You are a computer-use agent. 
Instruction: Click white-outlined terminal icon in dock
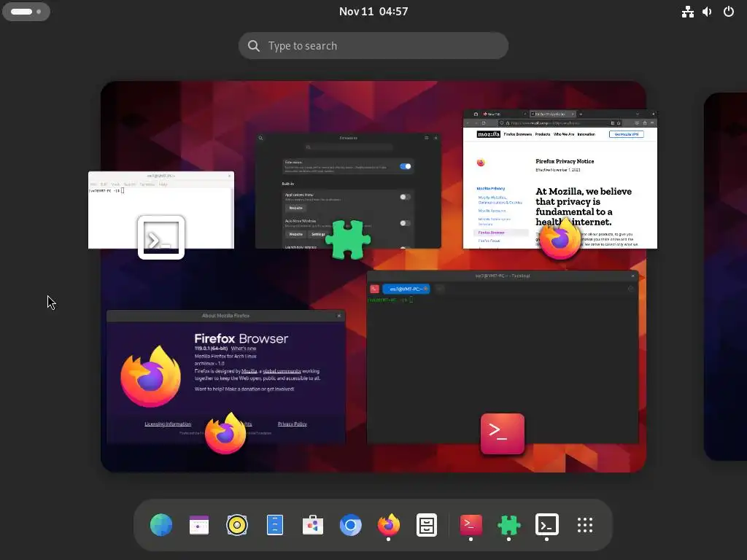coord(546,525)
